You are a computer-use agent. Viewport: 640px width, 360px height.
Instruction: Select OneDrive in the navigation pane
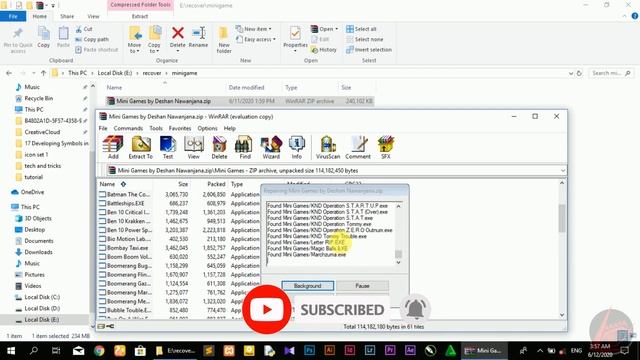pyautogui.click(x=32, y=192)
